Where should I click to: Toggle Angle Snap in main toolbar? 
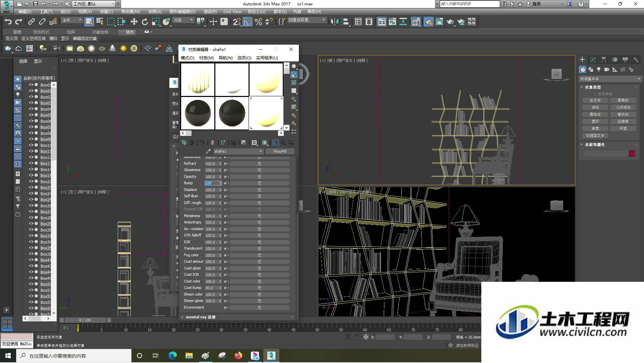pos(248,22)
